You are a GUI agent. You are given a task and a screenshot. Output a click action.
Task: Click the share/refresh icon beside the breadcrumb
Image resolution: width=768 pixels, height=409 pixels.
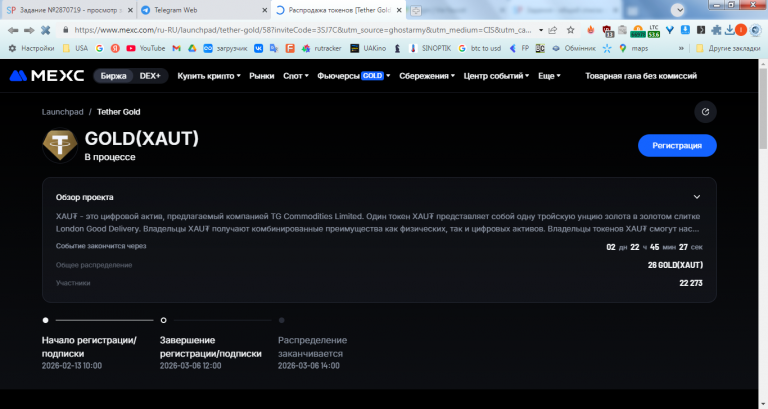705,112
